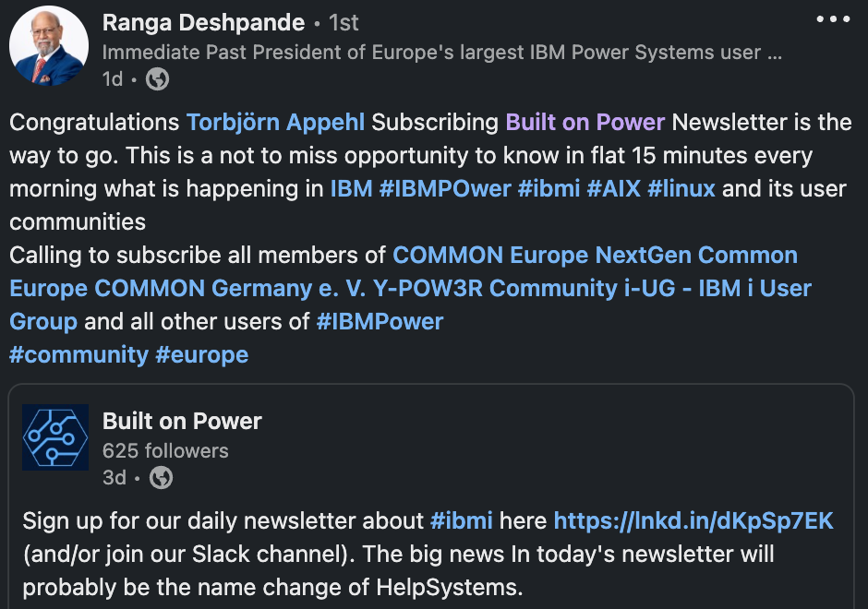
Task: Open the Built on Power circuit logo
Action: pyautogui.click(x=55, y=437)
